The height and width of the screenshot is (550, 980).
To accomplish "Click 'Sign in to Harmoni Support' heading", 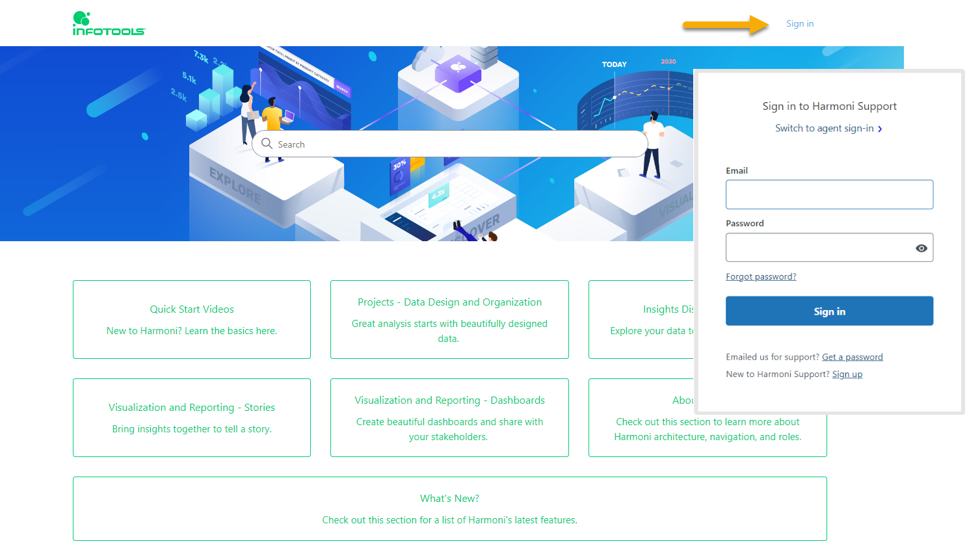I will (x=829, y=107).
